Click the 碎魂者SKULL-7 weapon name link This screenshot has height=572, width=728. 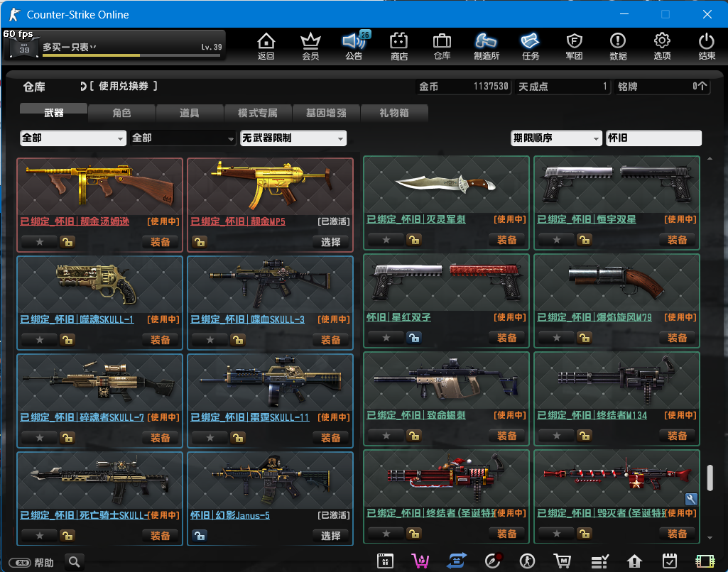[x=82, y=417]
